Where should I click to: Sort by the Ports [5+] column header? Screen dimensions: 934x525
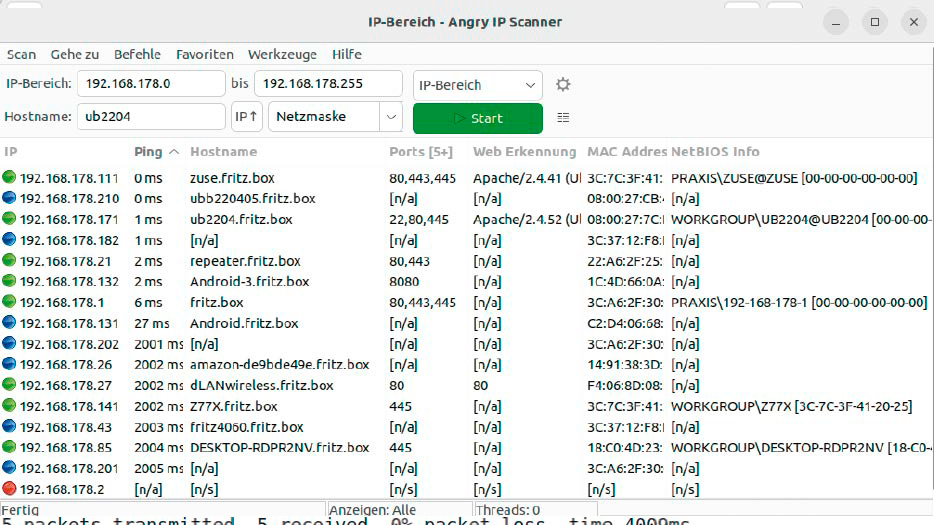point(421,152)
